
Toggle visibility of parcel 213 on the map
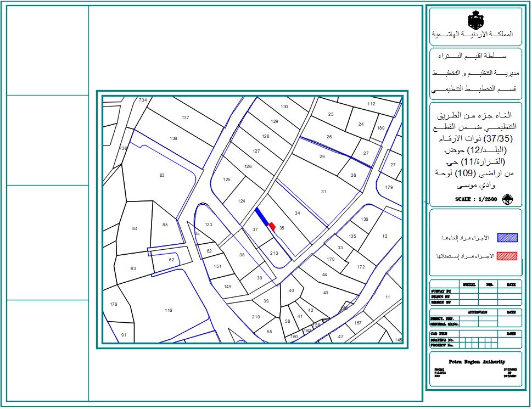point(273,253)
